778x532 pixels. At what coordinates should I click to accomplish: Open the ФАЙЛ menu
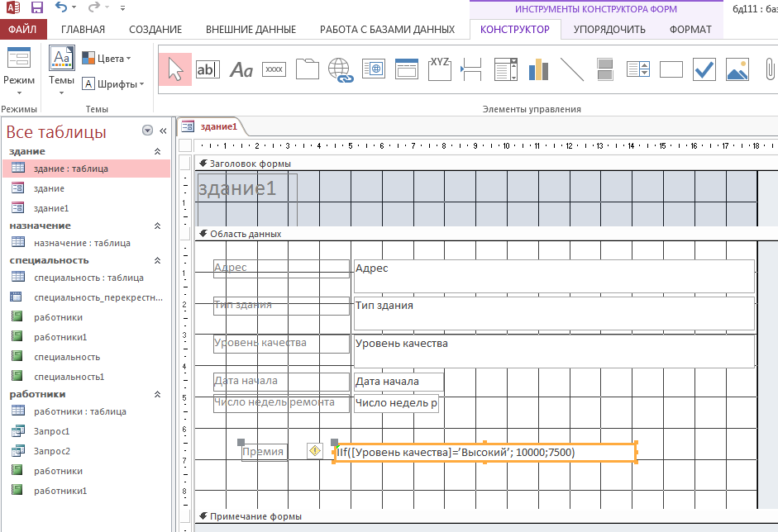[23, 29]
